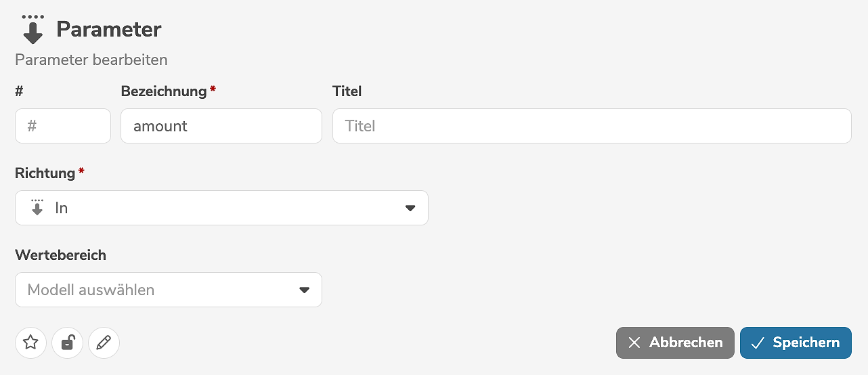Save with the Speichern button
This screenshot has height=375, width=868.
point(796,343)
